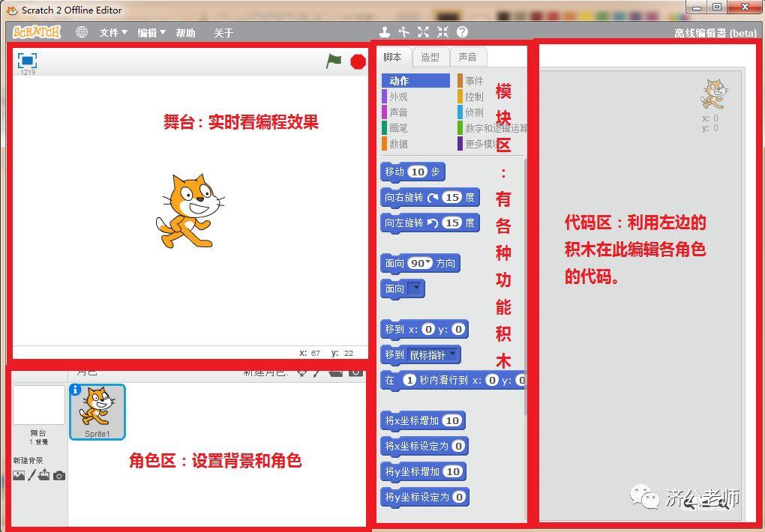Screen dimensions: 765x532
Task: Select the Shrink sprite tool
Action: pos(442,32)
